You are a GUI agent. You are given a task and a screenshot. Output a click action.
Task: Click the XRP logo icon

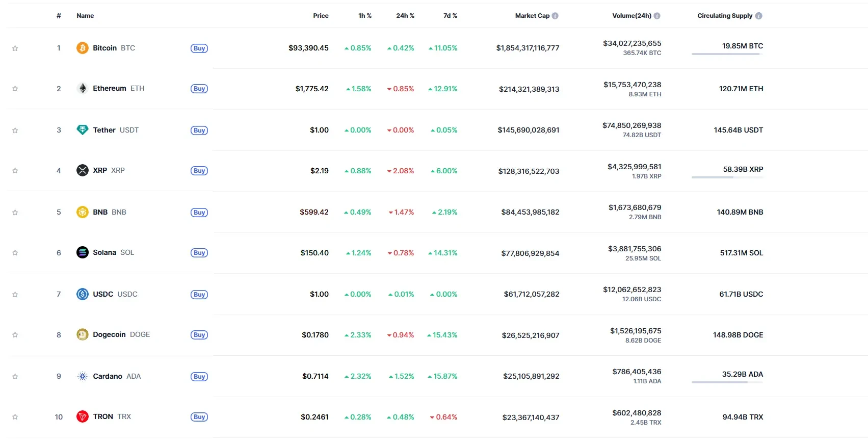pyautogui.click(x=82, y=170)
